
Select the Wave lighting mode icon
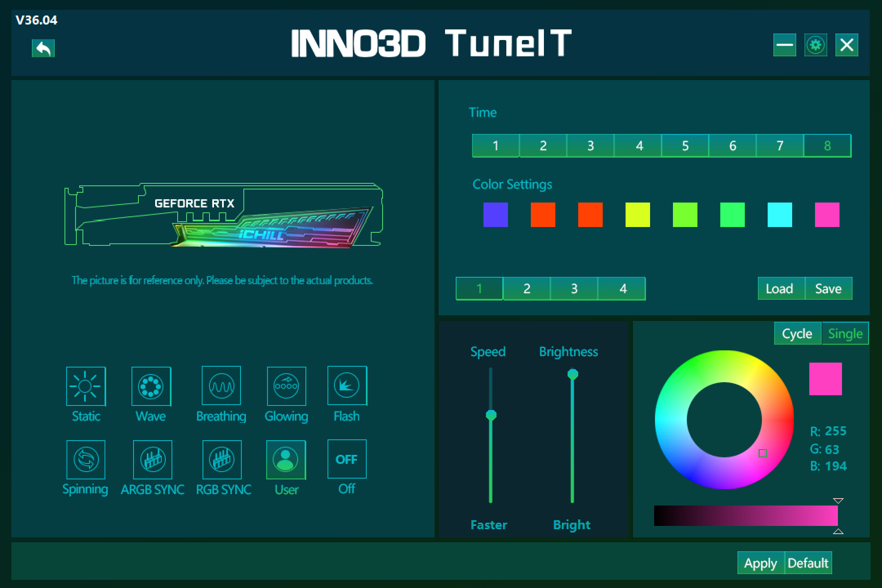(151, 386)
